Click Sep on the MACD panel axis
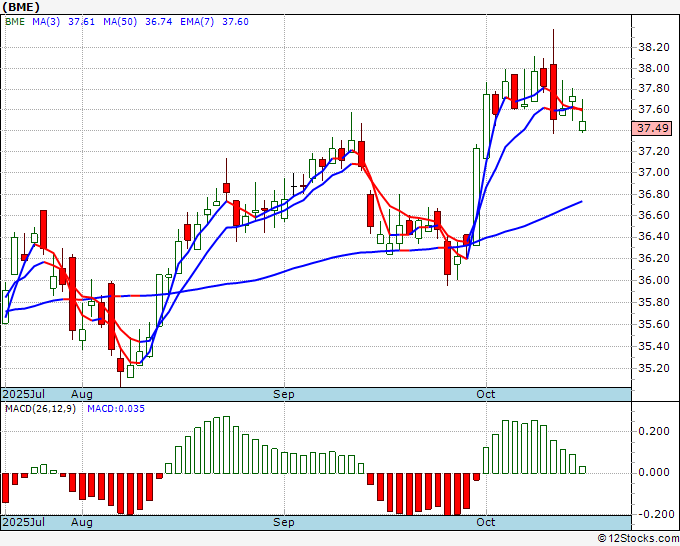680x546 pixels. pyautogui.click(x=284, y=522)
